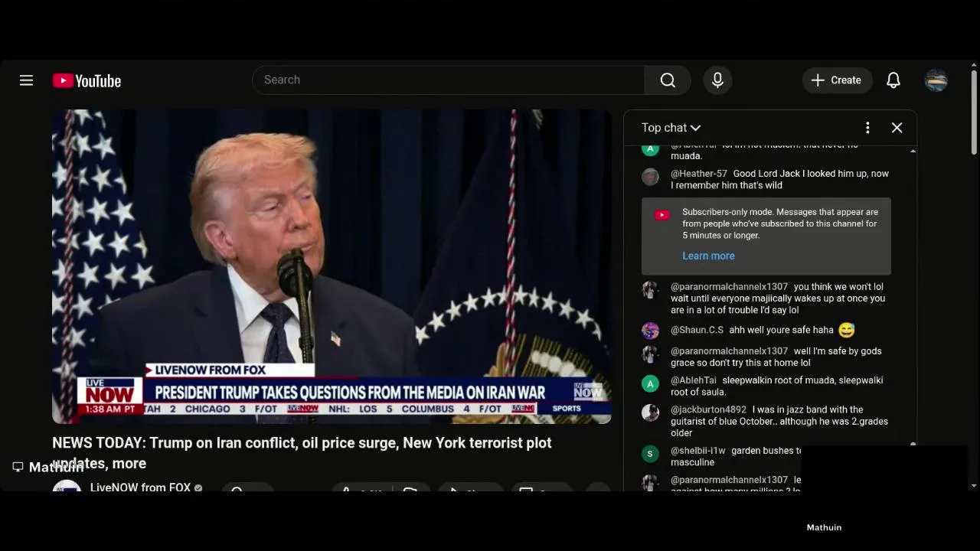This screenshot has width=980, height=551.
Task: Click the Subscribers-only mode notice text
Action: [780, 223]
